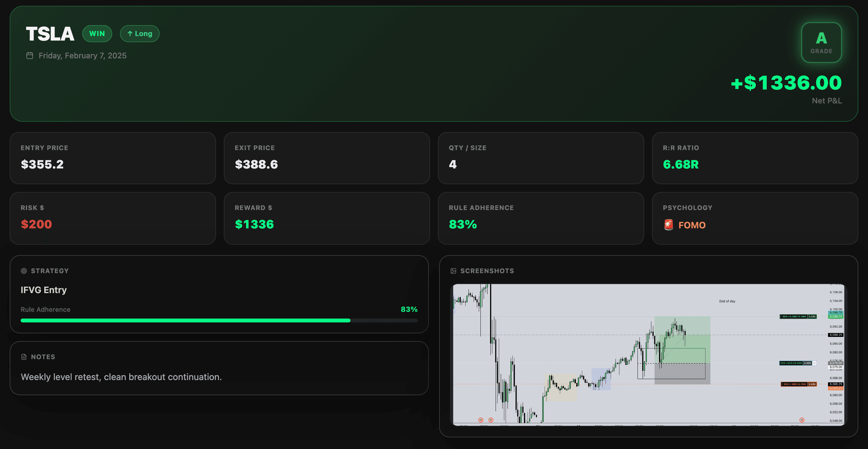This screenshot has height=449, width=868.
Task: Click the Rule Adherence progress bar
Action: [x=219, y=320]
